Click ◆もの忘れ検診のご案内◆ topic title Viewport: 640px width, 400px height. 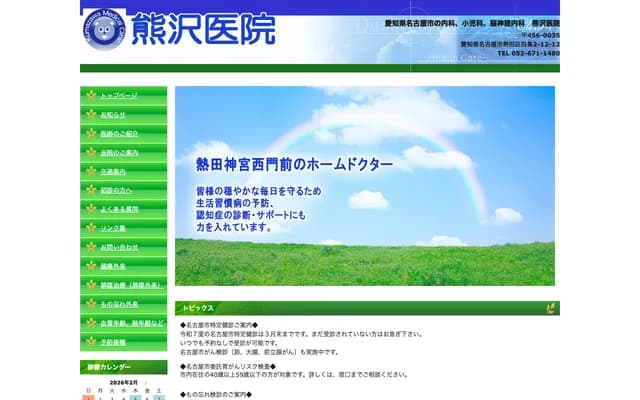click(216, 395)
